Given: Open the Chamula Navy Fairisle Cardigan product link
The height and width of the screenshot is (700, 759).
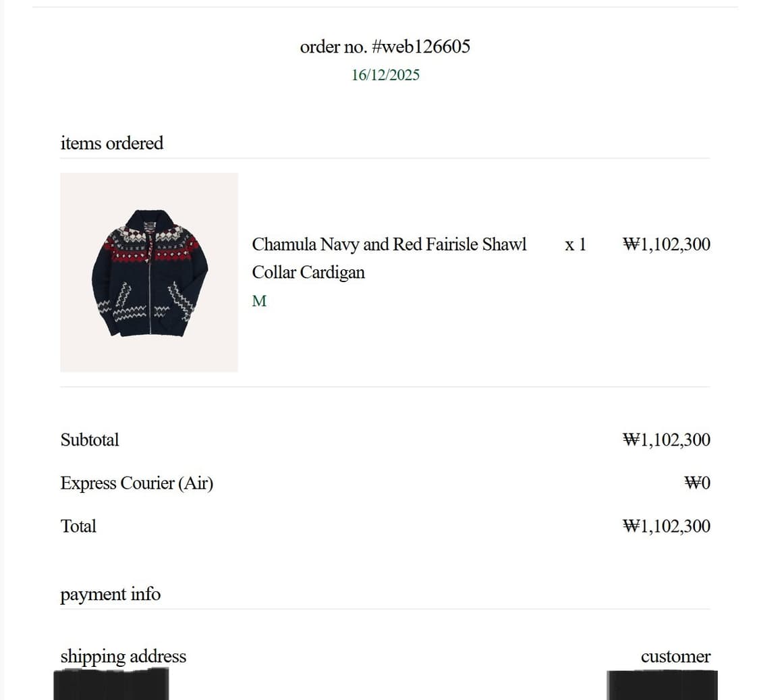Looking at the screenshot, I should pyautogui.click(x=389, y=244).
